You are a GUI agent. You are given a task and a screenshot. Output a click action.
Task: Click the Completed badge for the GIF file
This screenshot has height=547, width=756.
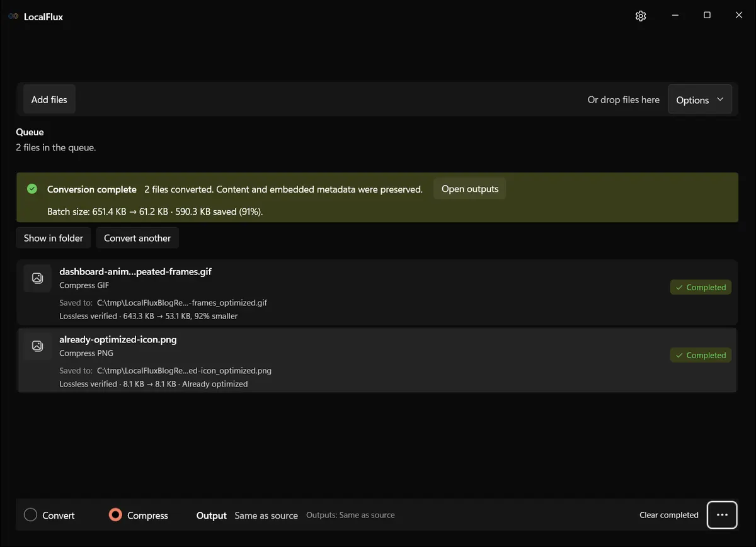click(701, 287)
